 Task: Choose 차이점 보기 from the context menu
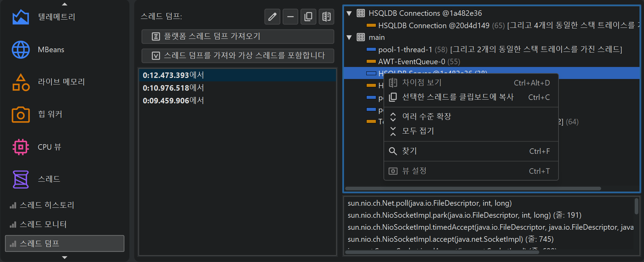[422, 83]
